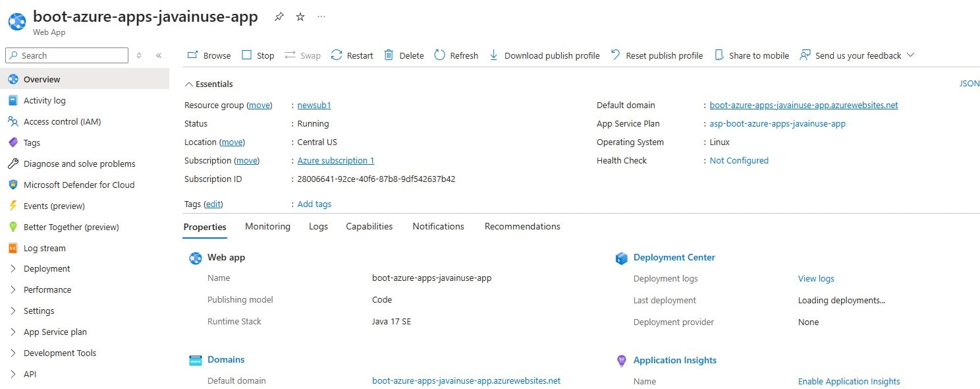
Task: Open the more options ellipsis by the title
Action: tap(321, 17)
